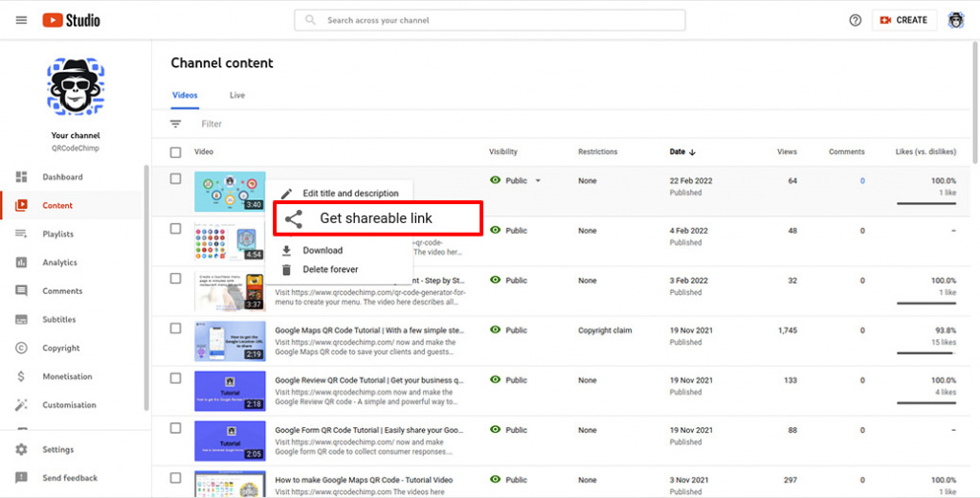The height and width of the screenshot is (498, 980).
Task: Click the Dashboard sidebar icon
Action: [21, 176]
